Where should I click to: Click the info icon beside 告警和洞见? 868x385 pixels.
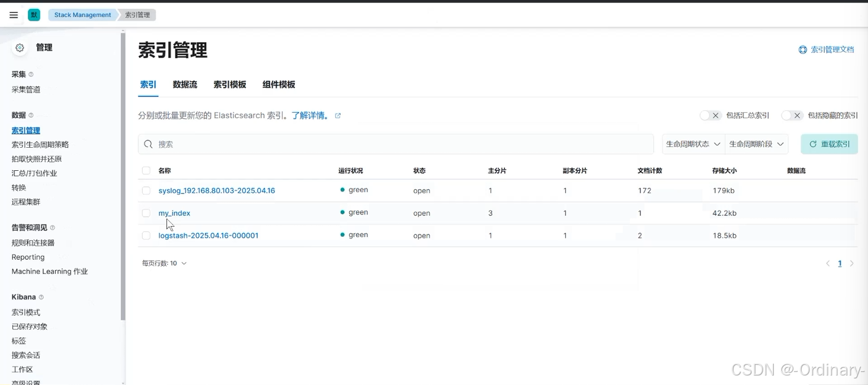tap(52, 228)
